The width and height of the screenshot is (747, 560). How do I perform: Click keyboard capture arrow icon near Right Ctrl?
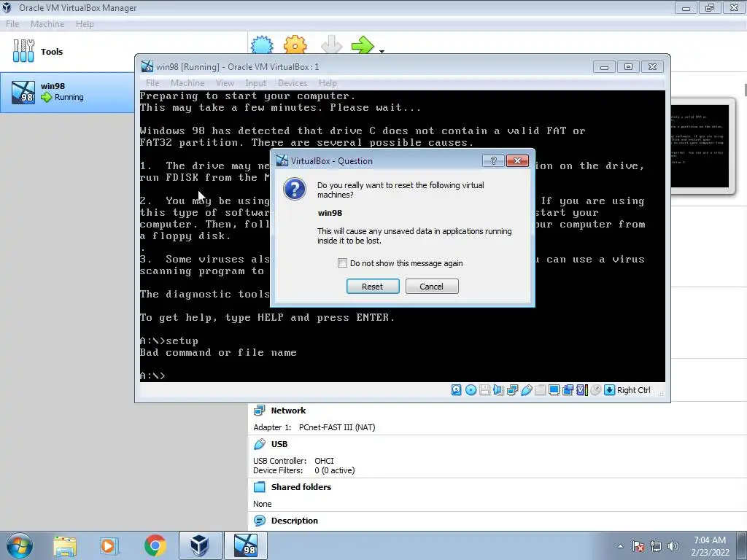pos(609,390)
